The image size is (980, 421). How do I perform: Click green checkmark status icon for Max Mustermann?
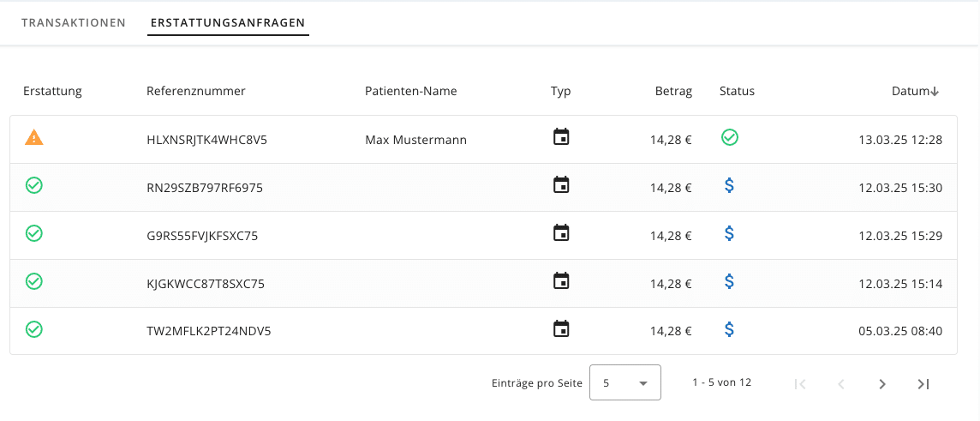(x=729, y=137)
